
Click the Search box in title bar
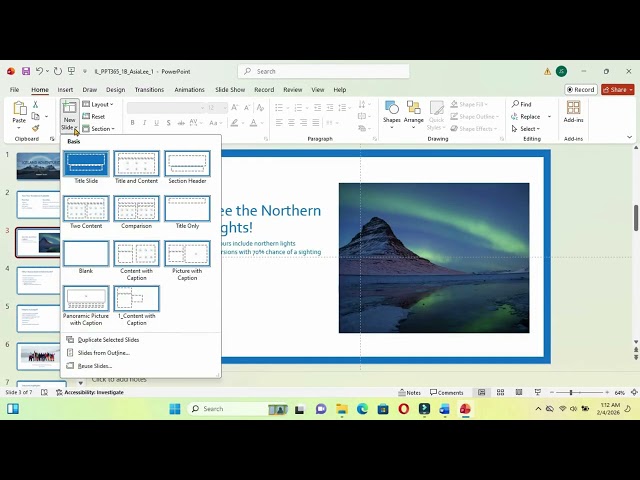(x=324, y=71)
